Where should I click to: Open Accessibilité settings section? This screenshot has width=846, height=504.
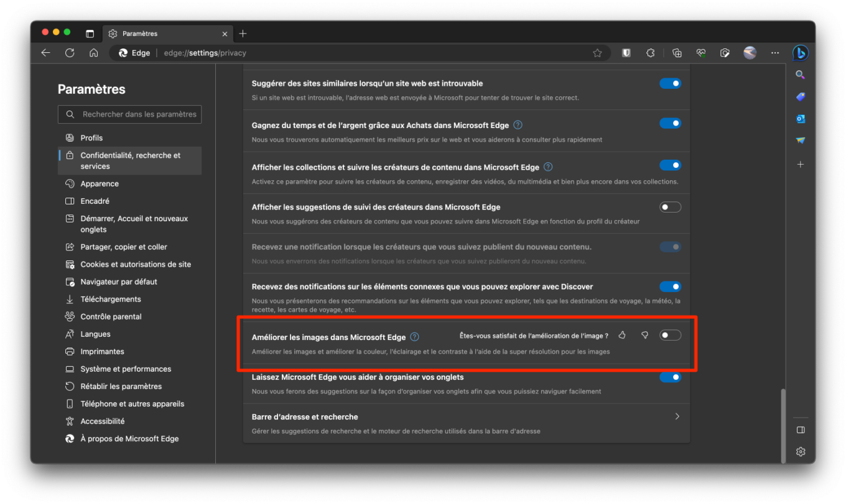129,421
